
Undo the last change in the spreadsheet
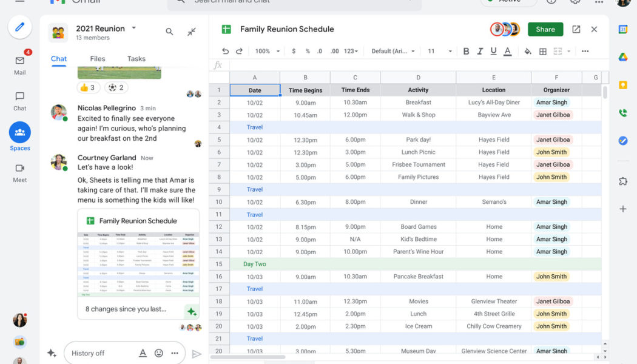click(x=224, y=51)
